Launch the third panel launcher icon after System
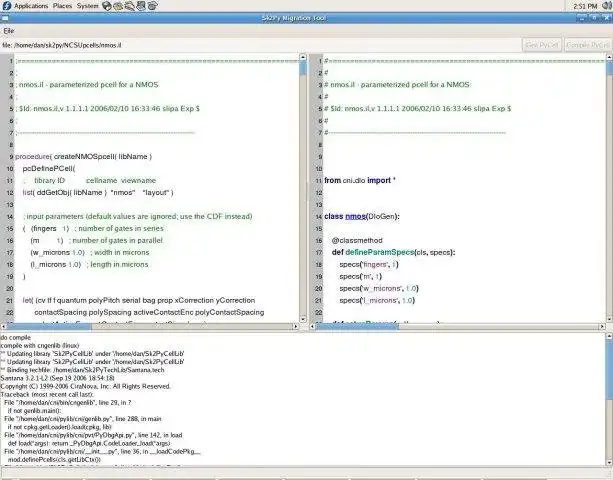The image size is (613, 480). pyautogui.click(x=130, y=6)
